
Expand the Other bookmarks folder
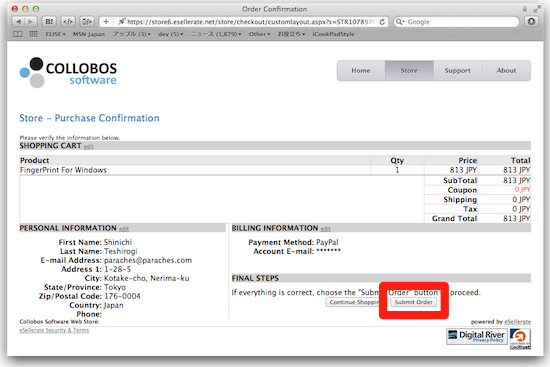click(259, 34)
